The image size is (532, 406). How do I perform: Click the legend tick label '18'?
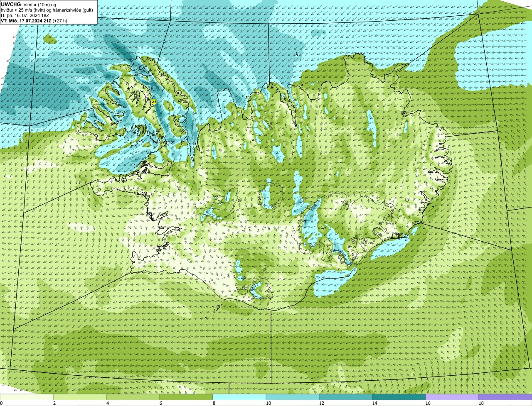coord(481,403)
